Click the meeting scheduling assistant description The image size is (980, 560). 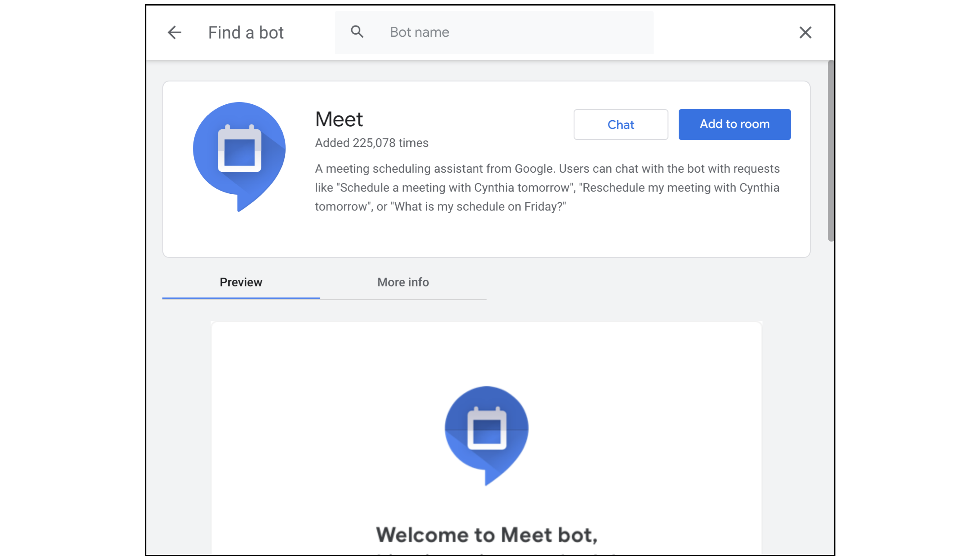(547, 188)
